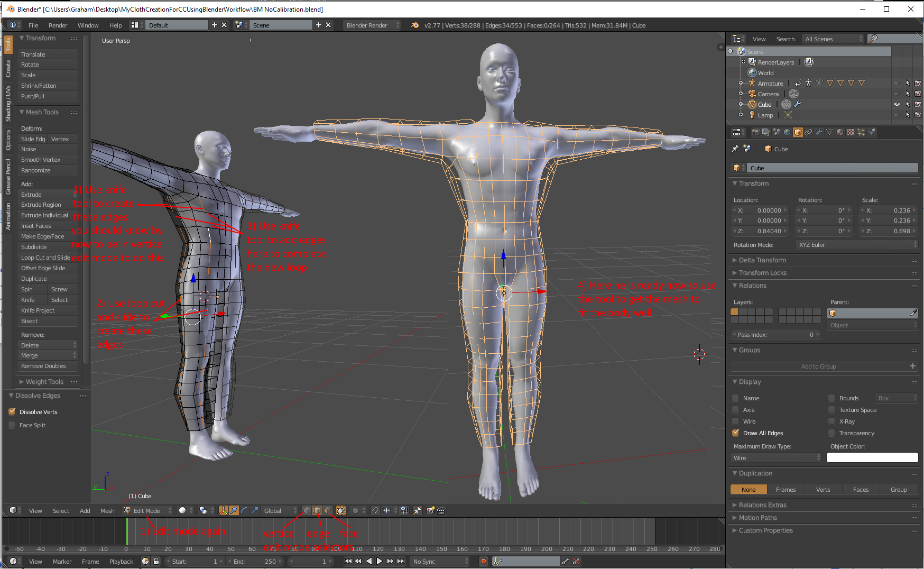Open the Particles properties tab icon

[861, 132]
